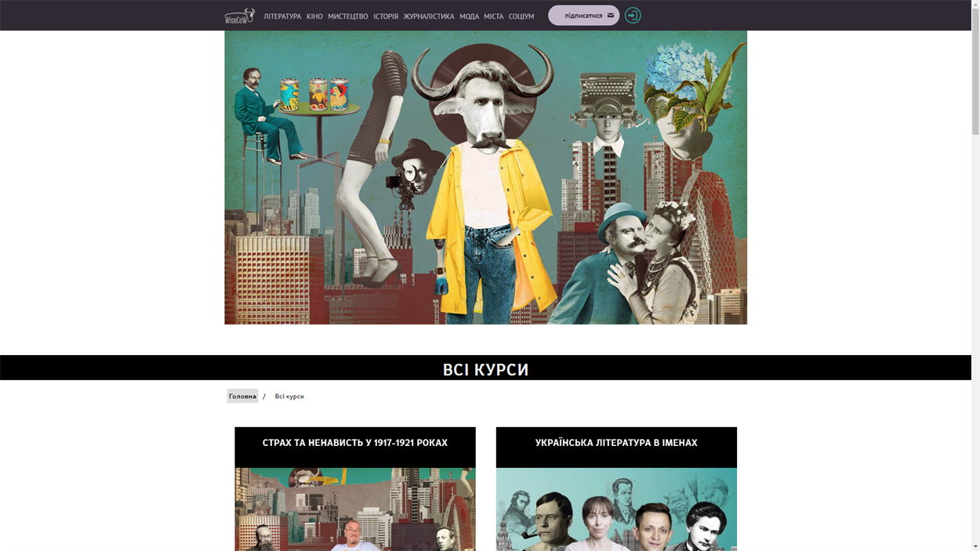The width and height of the screenshot is (980, 551).
Task: Open the КІНО section
Action: pos(314,16)
